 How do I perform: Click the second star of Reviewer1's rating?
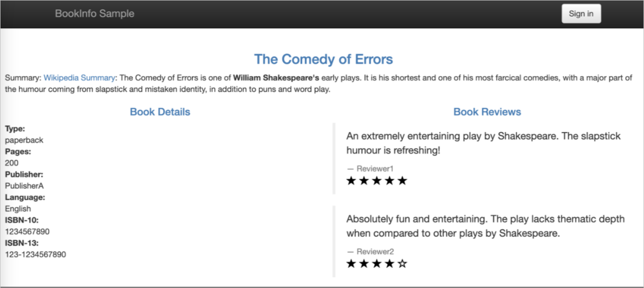pyautogui.click(x=364, y=181)
